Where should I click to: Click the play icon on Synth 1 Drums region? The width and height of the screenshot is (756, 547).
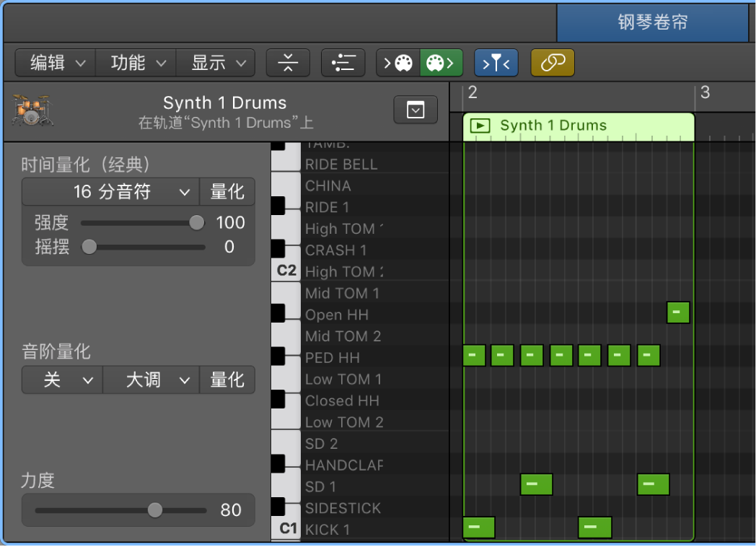pyautogui.click(x=480, y=126)
